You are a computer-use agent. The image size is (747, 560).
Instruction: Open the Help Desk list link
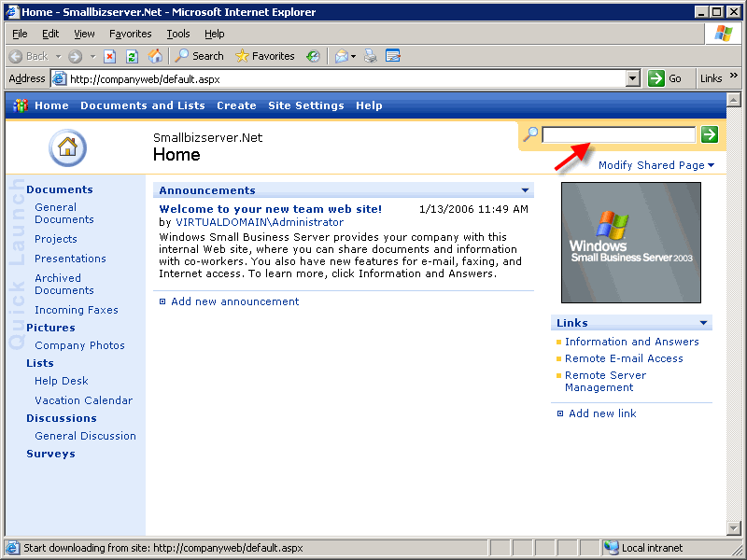(62, 381)
